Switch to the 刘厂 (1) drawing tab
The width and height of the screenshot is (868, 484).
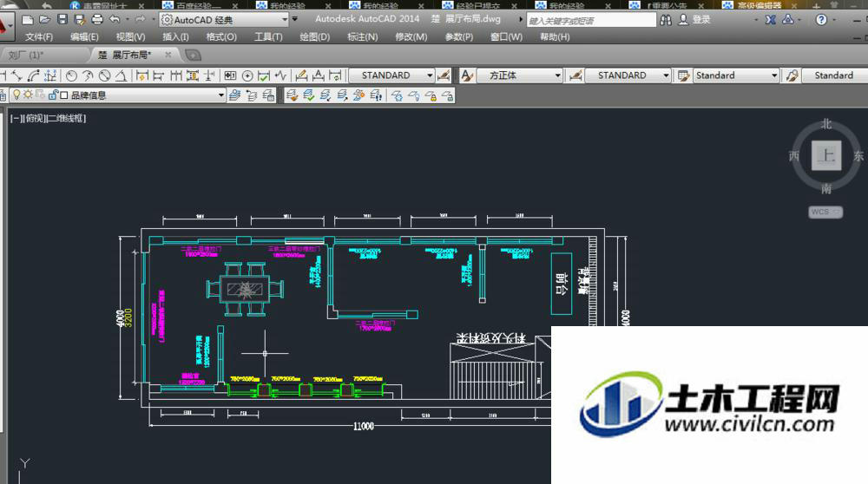pyautogui.click(x=43, y=55)
